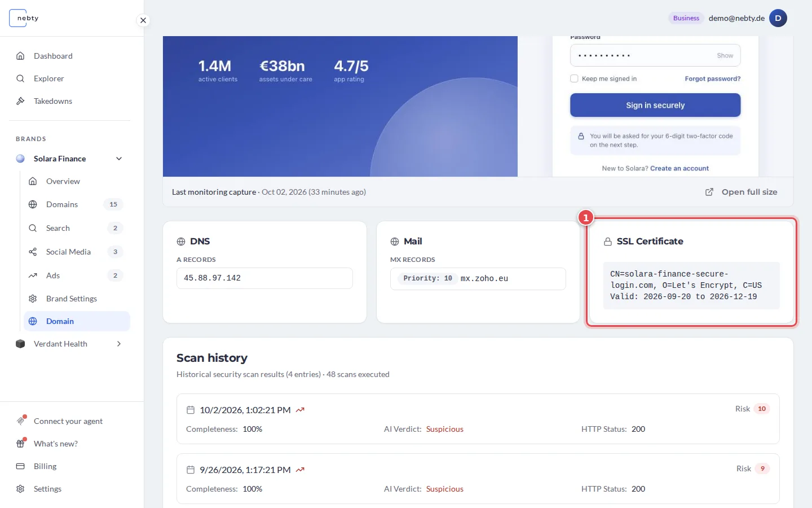This screenshot has height=508, width=812.
Task: Click the Priority: 10 tag
Action: pyautogui.click(x=428, y=278)
